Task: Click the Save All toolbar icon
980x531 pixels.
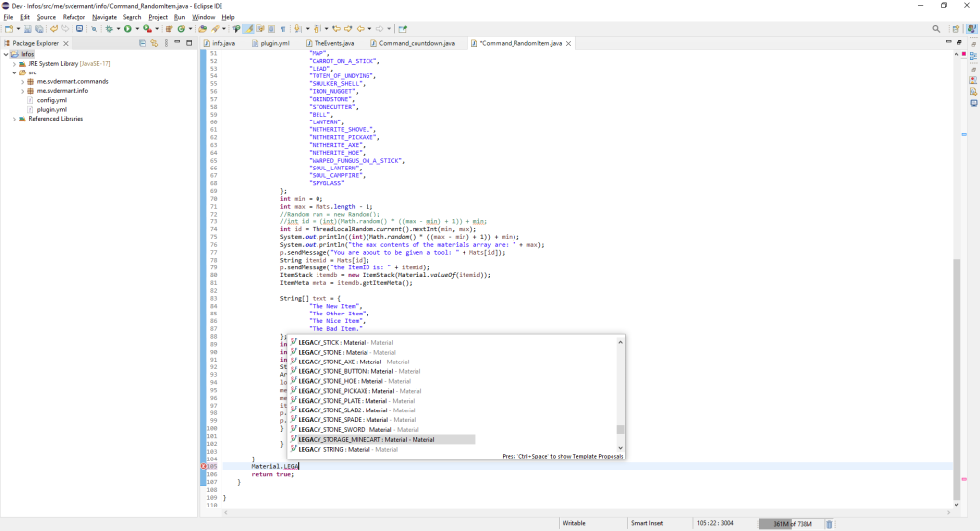Action: [x=39, y=29]
